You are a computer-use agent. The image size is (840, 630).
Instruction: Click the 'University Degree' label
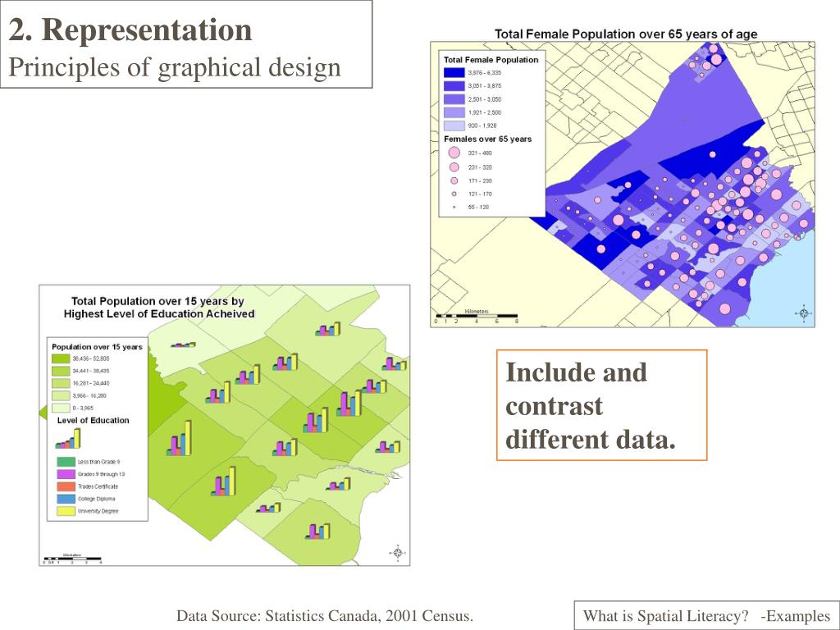tap(98, 511)
